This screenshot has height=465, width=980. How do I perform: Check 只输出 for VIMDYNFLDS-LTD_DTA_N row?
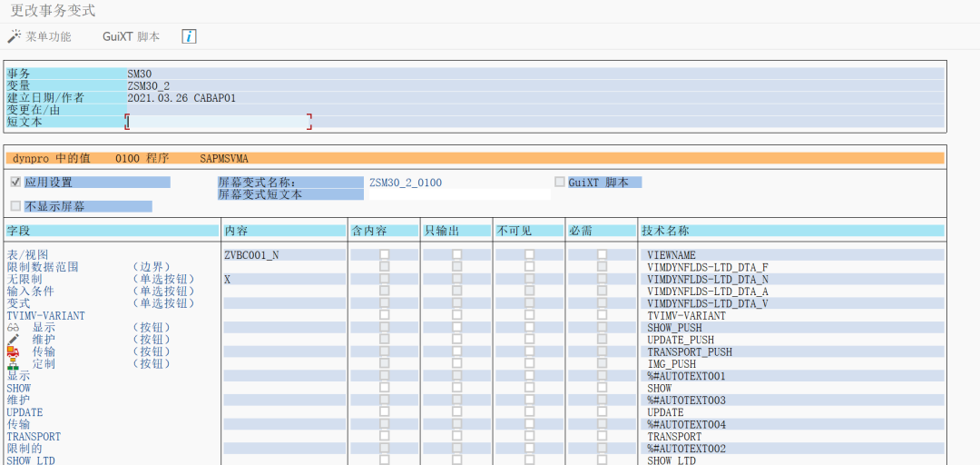(x=457, y=279)
